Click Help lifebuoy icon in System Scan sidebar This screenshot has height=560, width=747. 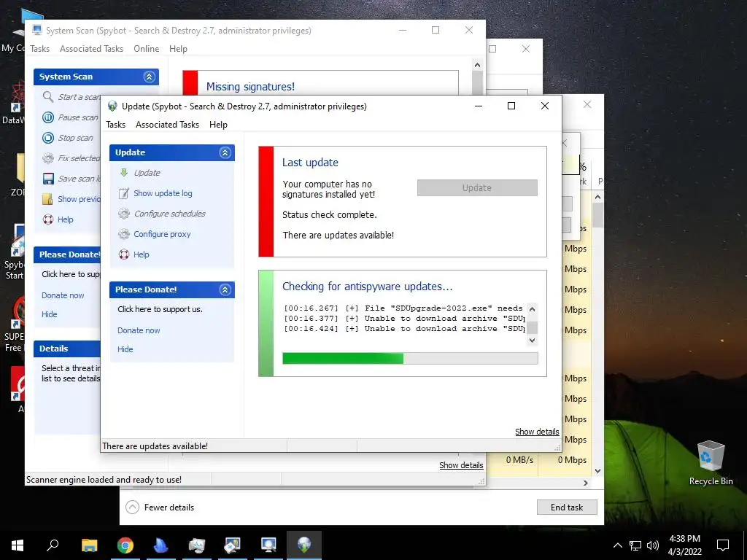(x=48, y=219)
